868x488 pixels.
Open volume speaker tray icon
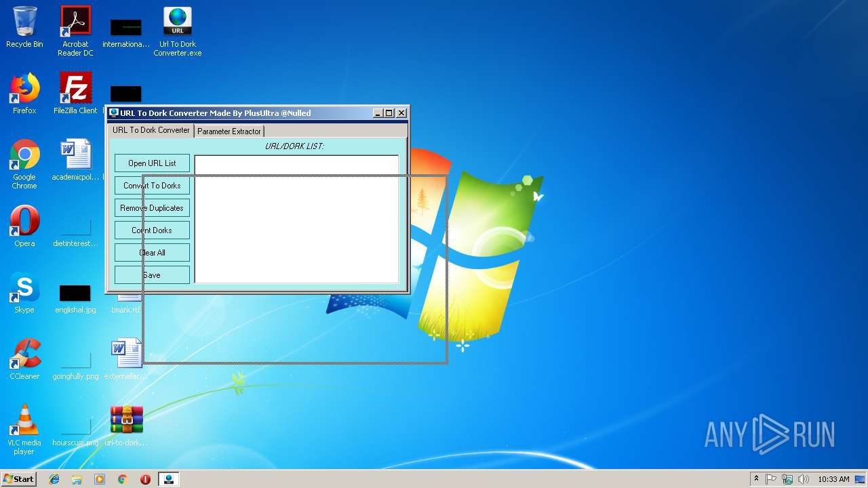point(804,479)
